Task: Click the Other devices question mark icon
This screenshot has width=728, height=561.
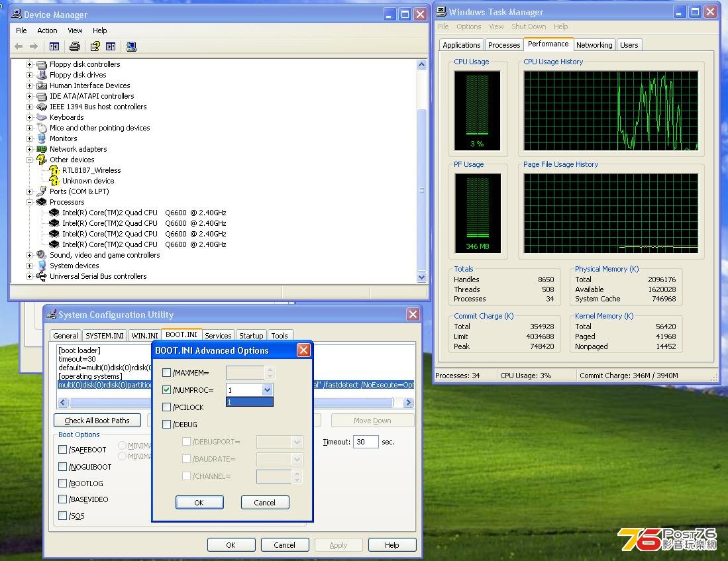Action: pyautogui.click(x=42, y=160)
